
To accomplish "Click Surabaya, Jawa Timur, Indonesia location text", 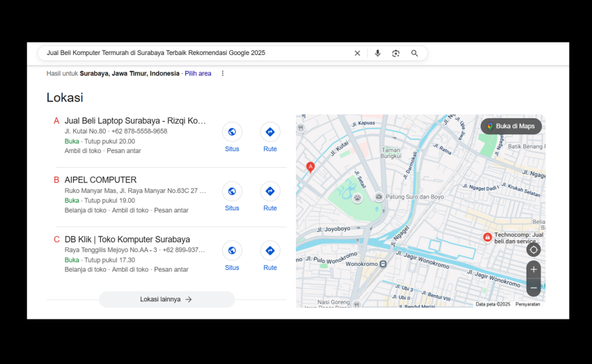I will point(130,74).
